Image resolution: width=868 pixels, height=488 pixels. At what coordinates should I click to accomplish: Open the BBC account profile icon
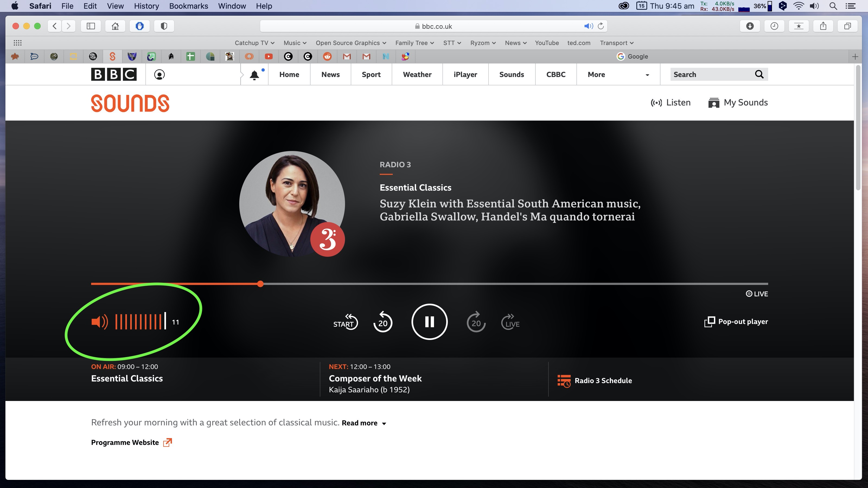pyautogui.click(x=159, y=75)
